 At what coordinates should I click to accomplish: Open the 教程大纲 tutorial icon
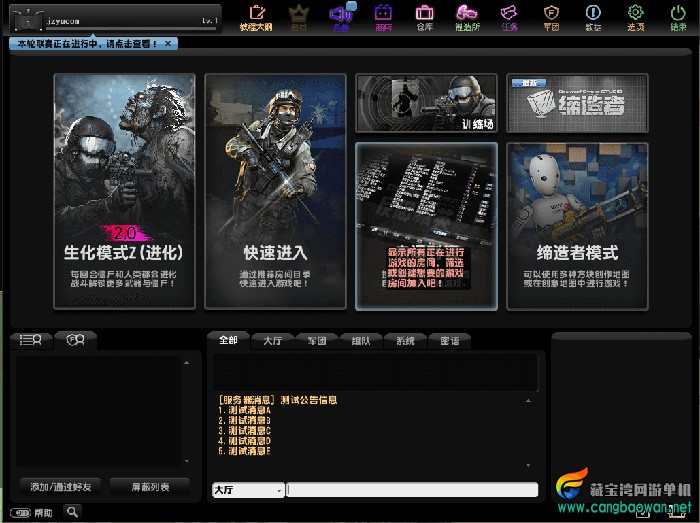pyautogui.click(x=257, y=17)
